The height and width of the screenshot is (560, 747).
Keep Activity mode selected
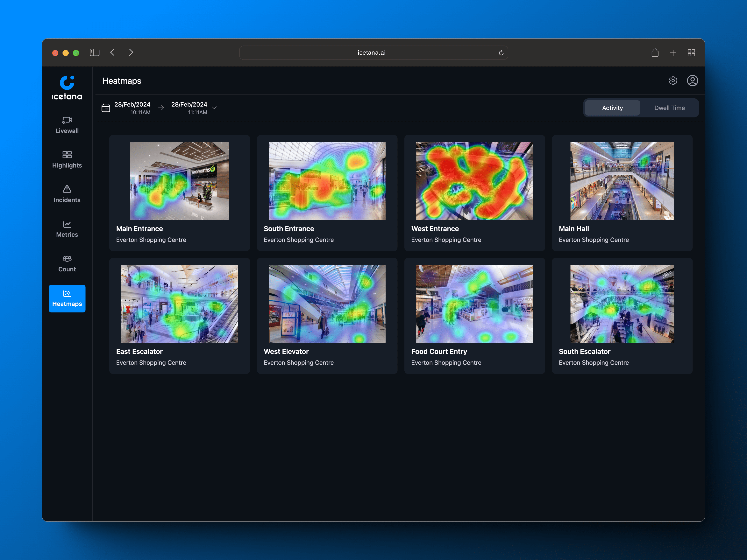click(x=612, y=108)
